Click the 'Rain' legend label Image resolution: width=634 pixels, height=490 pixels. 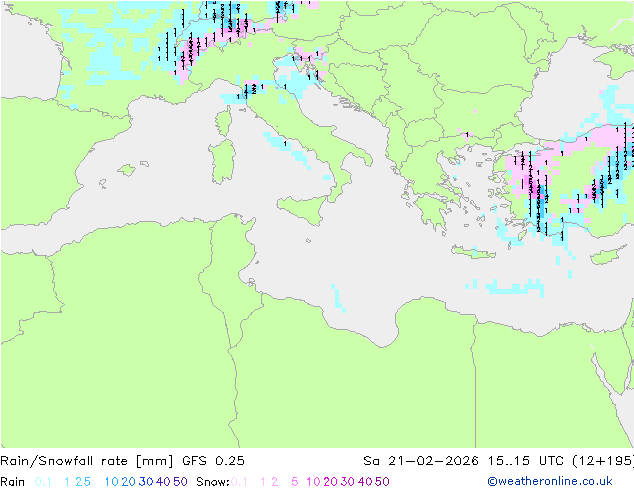tap(13, 482)
